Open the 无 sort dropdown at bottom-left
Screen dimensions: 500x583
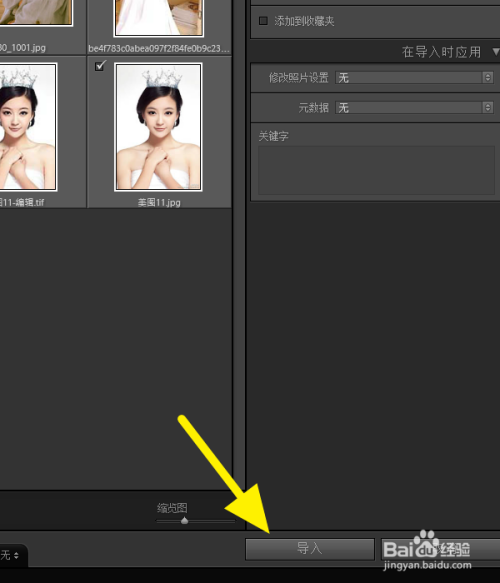[10, 555]
